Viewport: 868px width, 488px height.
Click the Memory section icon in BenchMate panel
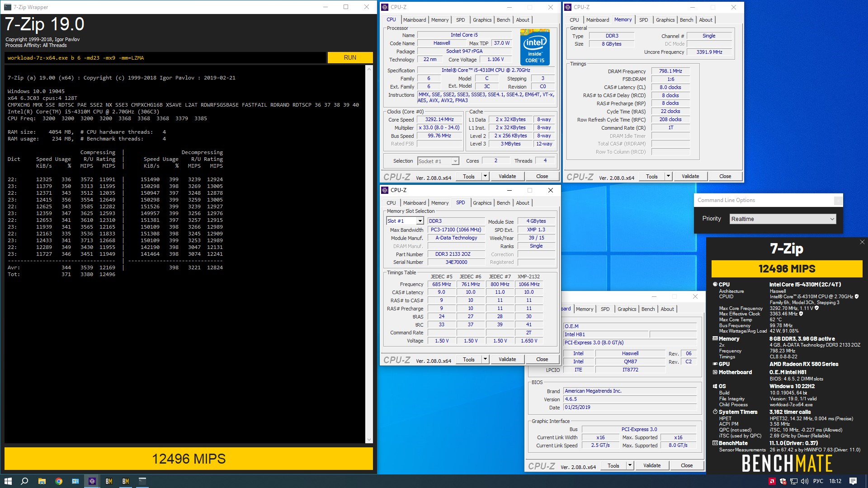(x=715, y=338)
